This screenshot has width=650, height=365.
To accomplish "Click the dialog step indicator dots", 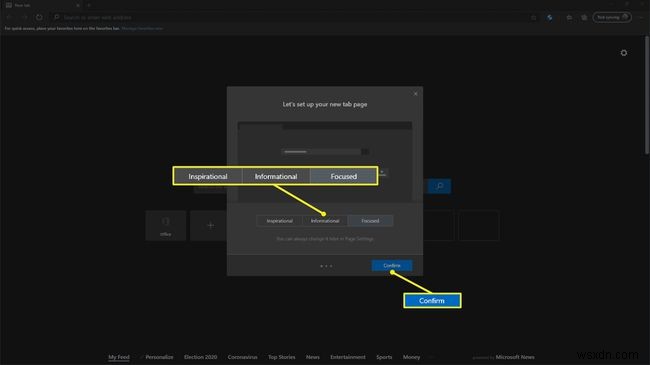I will pyautogui.click(x=326, y=266).
